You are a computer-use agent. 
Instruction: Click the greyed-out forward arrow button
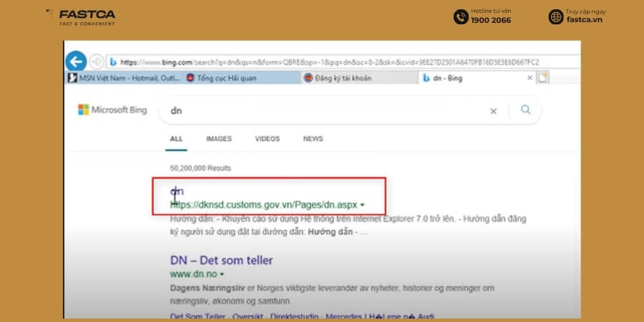(97, 62)
